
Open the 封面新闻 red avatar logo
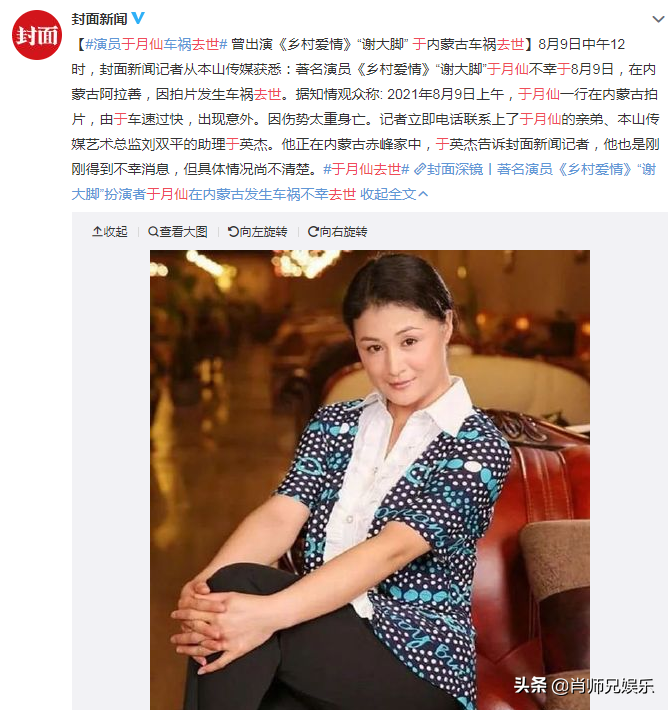37,35
